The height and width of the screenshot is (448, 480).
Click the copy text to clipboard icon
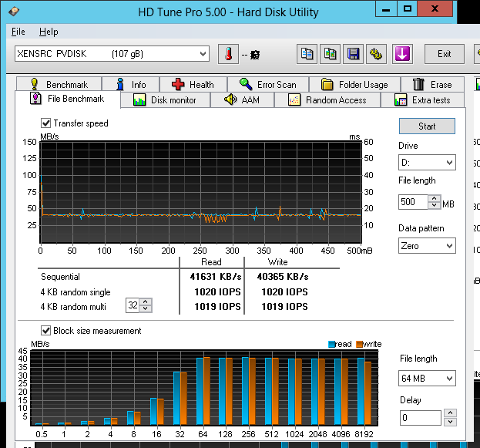307,54
